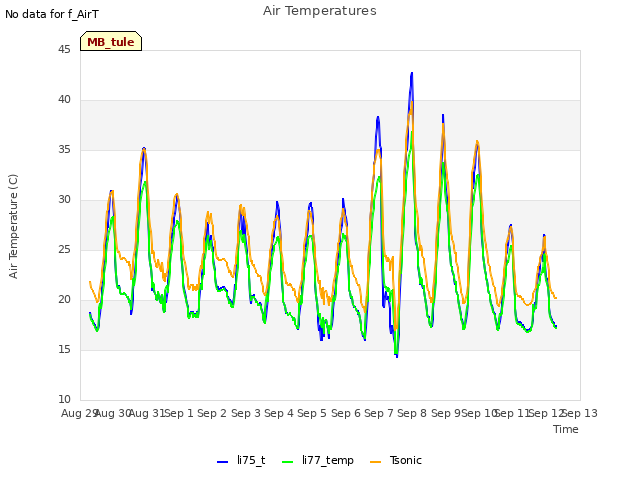Click the Sep 3 x-axis label

click(x=246, y=413)
